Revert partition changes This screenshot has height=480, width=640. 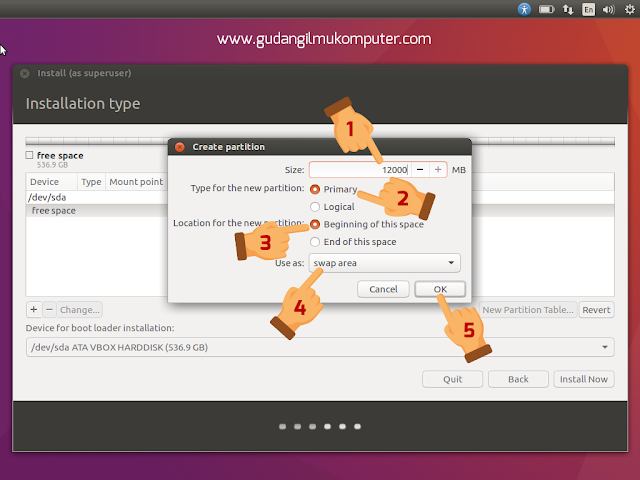[596, 310]
